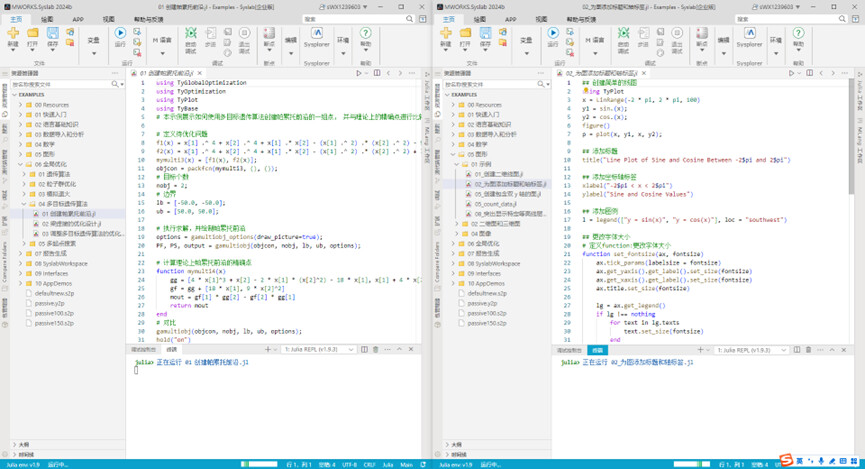The height and width of the screenshot is (469, 865).
Task: Select 02 粒子群优化 folder in left window
Action: click(x=57, y=184)
